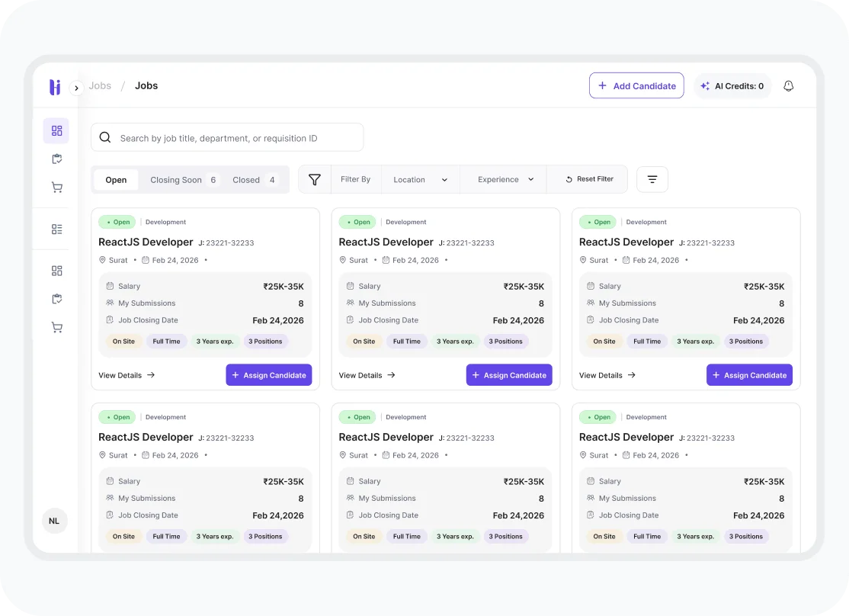Screen dimensions: 849x616
Task: Switch to the Closed tab
Action: [x=254, y=180]
